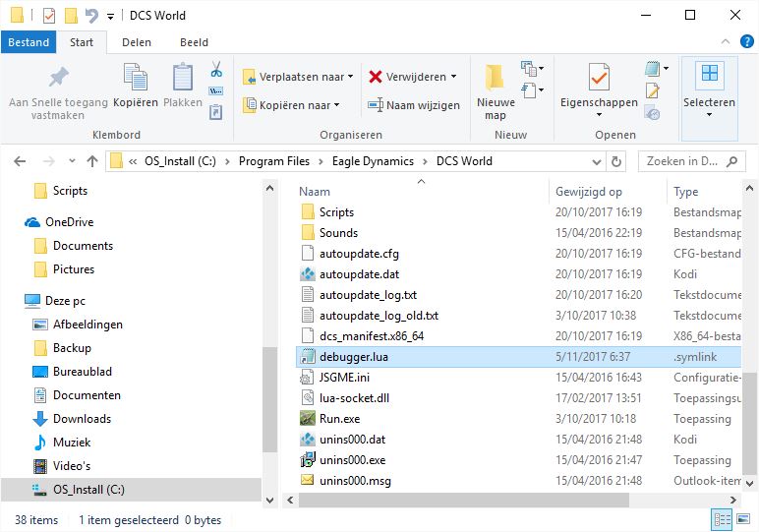This screenshot has height=532, width=759.
Task: Select Downloads in the navigation pane
Action: coord(82,419)
